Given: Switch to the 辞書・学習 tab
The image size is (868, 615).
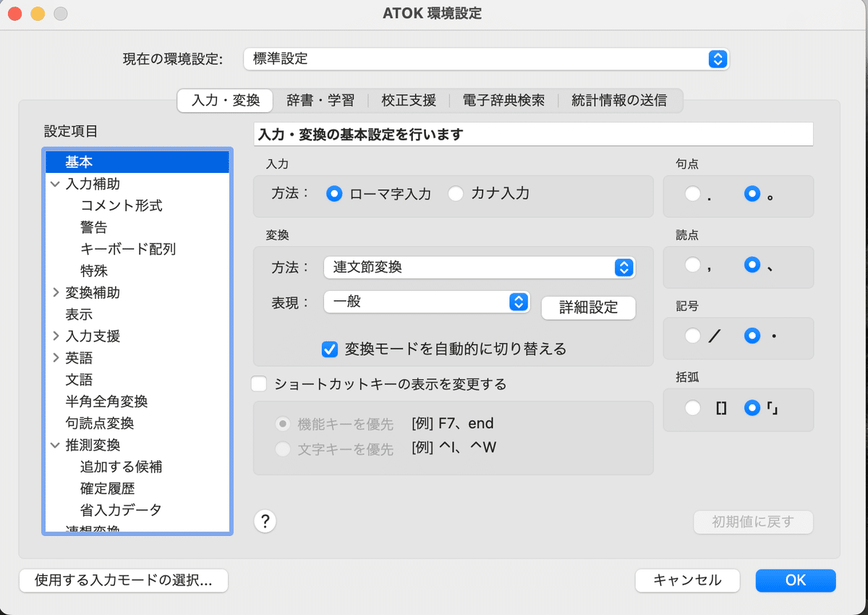Looking at the screenshot, I should coord(320,101).
